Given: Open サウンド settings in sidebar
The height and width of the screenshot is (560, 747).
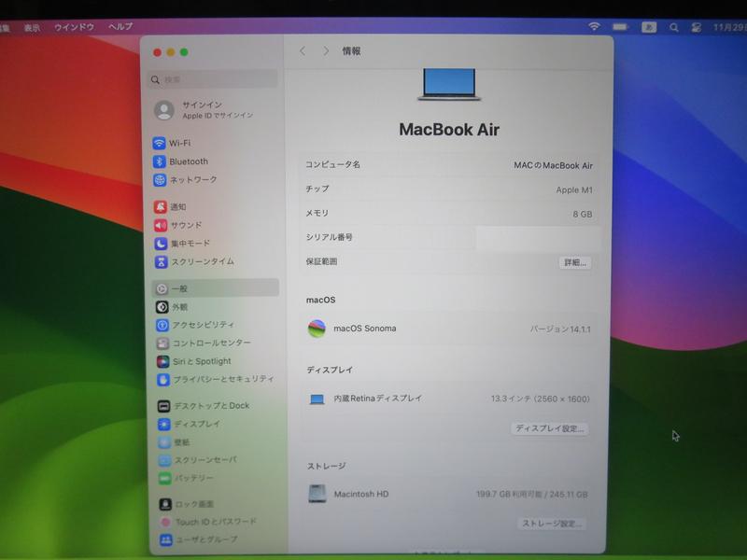Looking at the screenshot, I should coord(178,225).
